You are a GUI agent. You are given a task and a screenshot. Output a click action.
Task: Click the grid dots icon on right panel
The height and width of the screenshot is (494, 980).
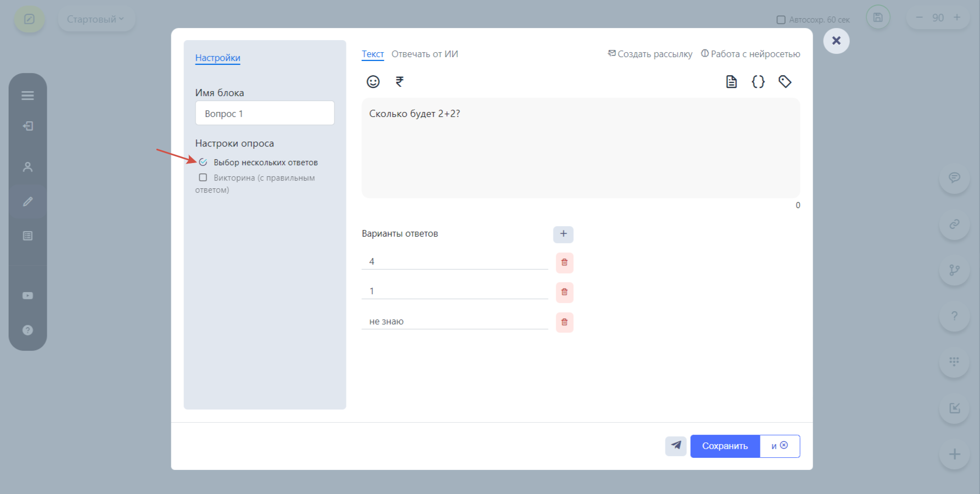tap(955, 361)
